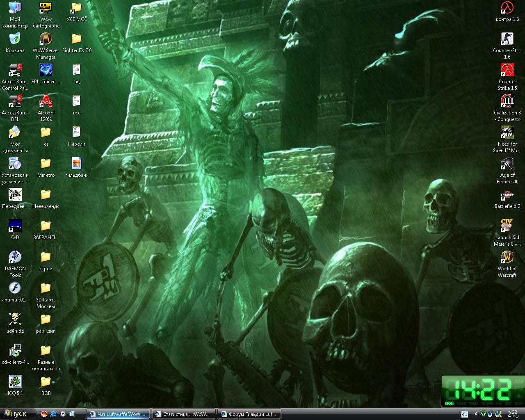Screen dimensions: 525x420
Task: Click the red-orange quick launch icon
Action: 44,414
